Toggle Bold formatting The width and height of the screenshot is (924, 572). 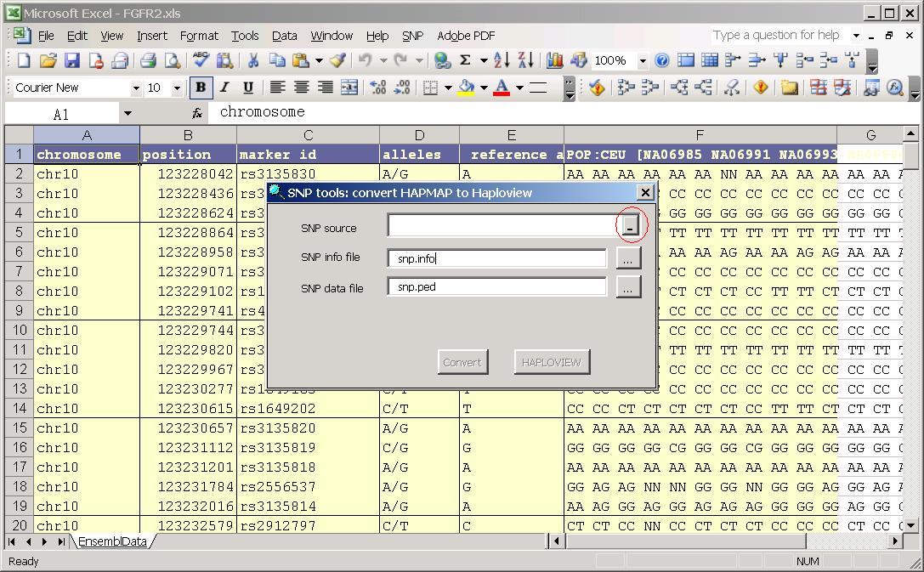201,88
